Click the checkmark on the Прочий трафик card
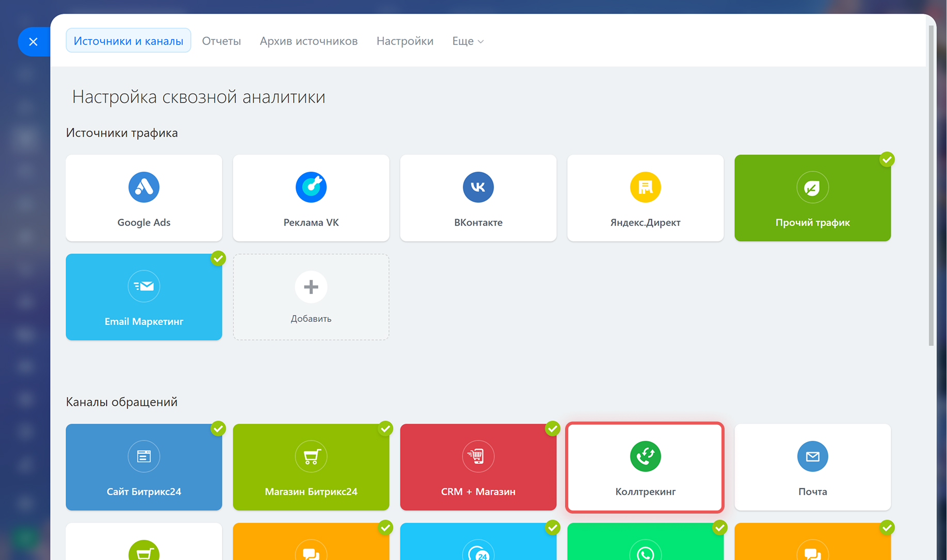Image resolution: width=947 pixels, height=560 pixels. click(x=887, y=159)
